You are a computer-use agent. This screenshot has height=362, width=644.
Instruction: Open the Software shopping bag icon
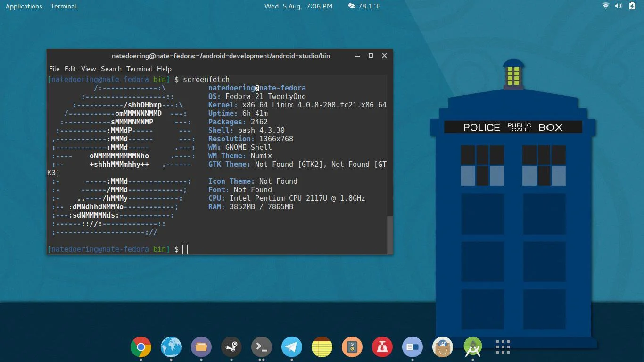[x=443, y=347]
